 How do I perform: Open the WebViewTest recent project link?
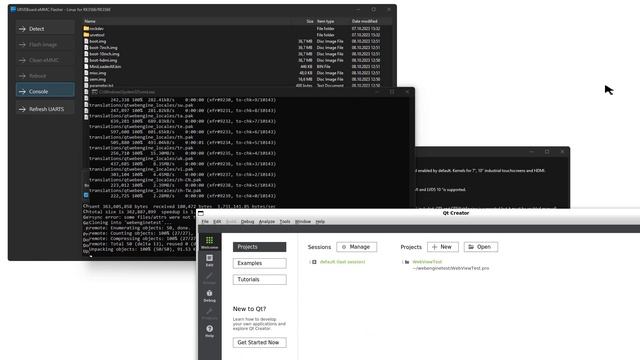(x=427, y=262)
